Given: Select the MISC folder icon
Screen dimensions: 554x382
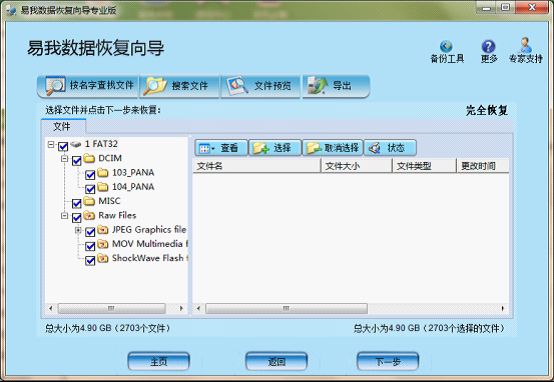Looking at the screenshot, I should [89, 201].
